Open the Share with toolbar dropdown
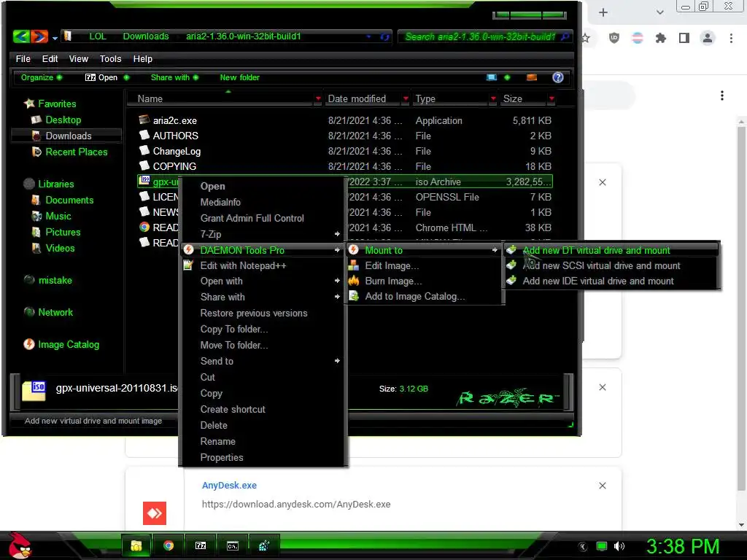 174,77
